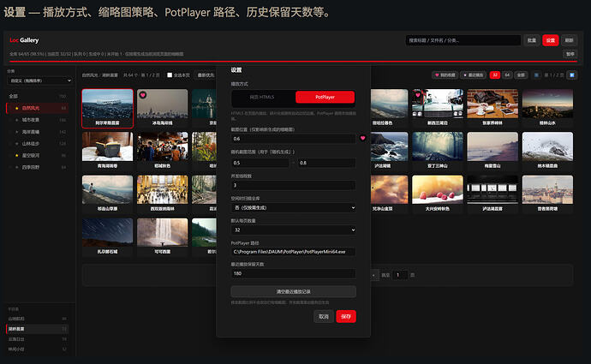Switch playback mode to 网页 HTML5
The height and width of the screenshot is (364, 591).
[262, 97]
